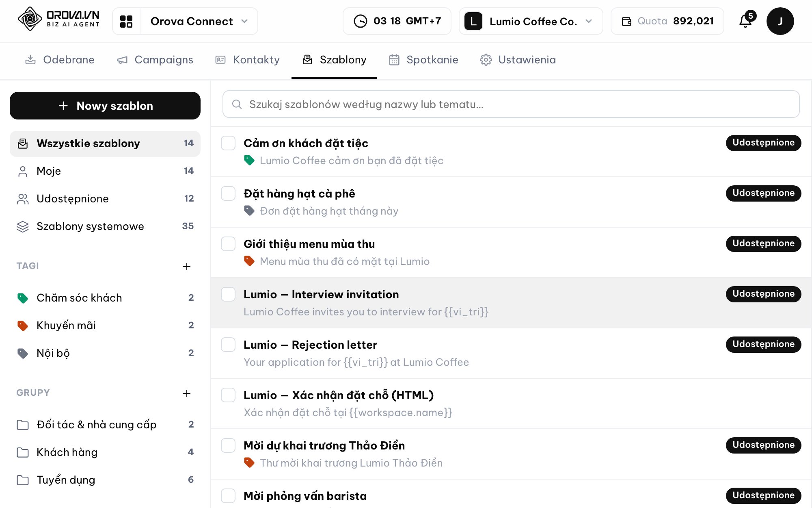This screenshot has width=812, height=508.
Task: Tick the Lumio — Interview invitation checkbox
Action: (x=228, y=294)
